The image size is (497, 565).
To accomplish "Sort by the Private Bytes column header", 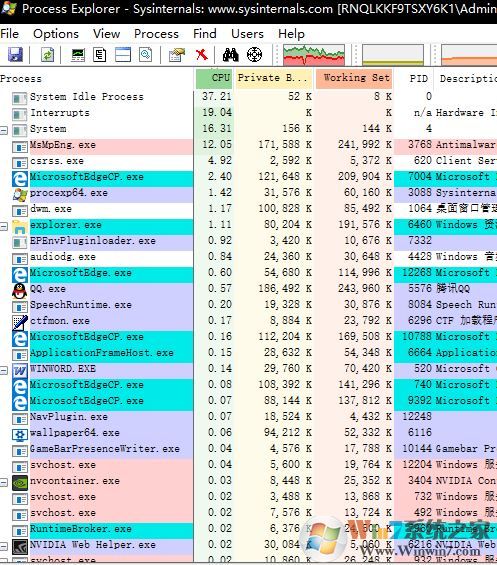I will 274,79.
